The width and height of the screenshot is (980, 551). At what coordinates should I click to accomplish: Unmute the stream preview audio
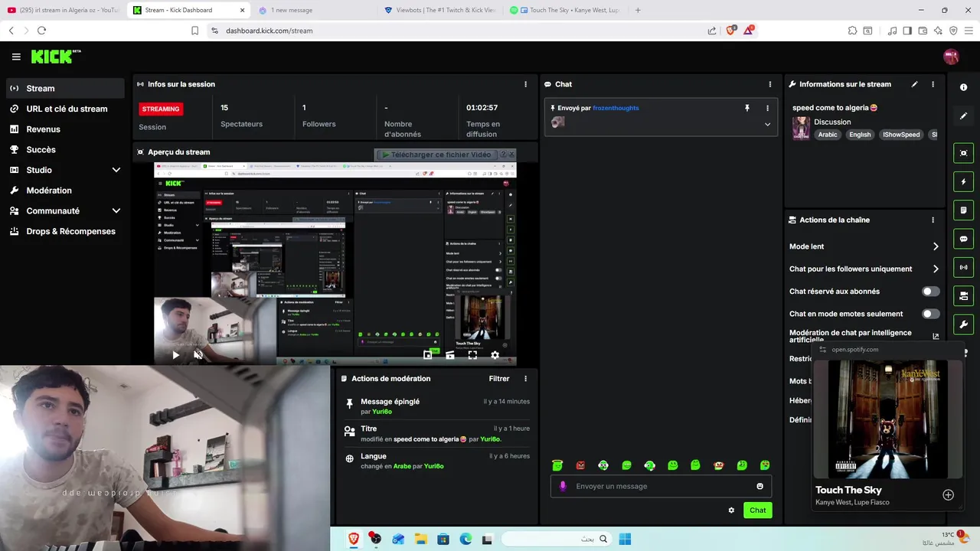pyautogui.click(x=198, y=355)
